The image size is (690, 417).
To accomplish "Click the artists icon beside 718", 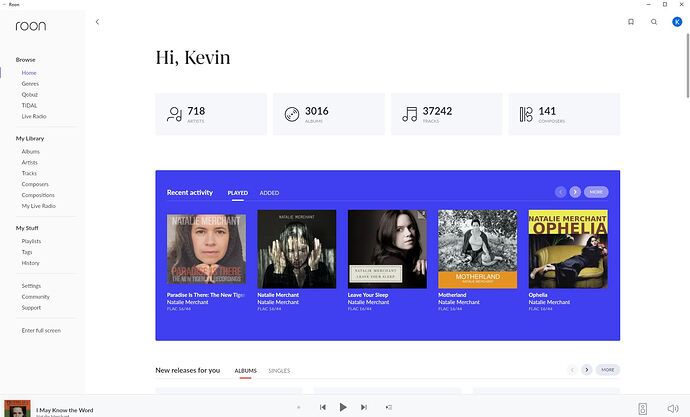I will click(x=174, y=114).
